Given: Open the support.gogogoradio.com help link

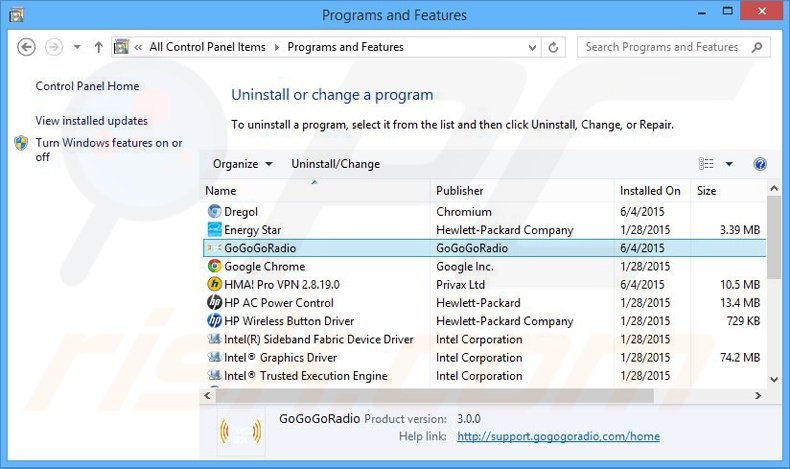Looking at the screenshot, I should pos(558,436).
